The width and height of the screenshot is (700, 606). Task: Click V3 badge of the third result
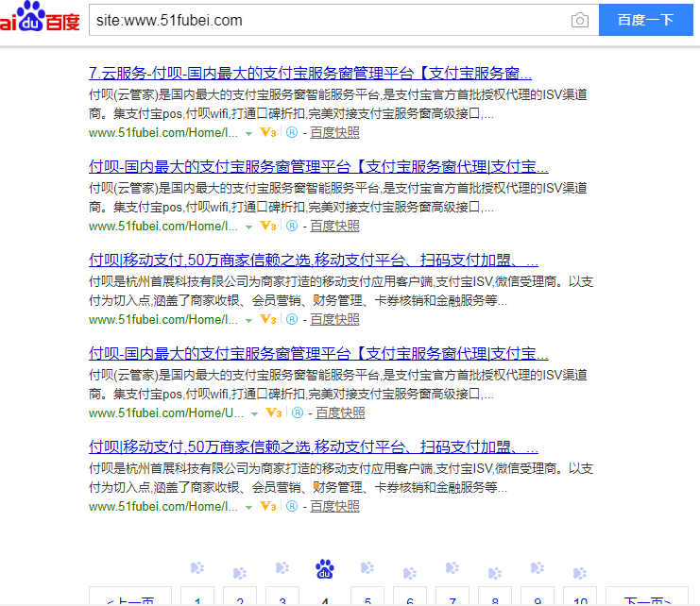tap(268, 319)
